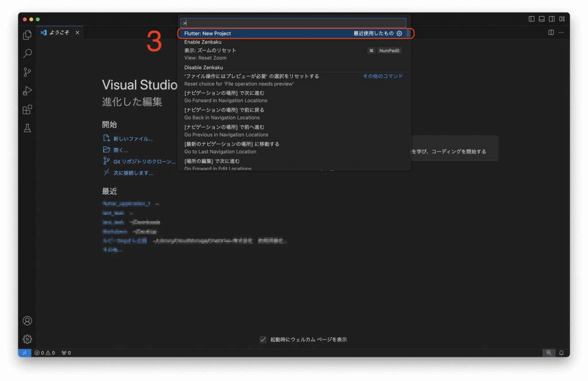Click the 次に接続します... link
Screen dimensions: 588x381
point(133,173)
